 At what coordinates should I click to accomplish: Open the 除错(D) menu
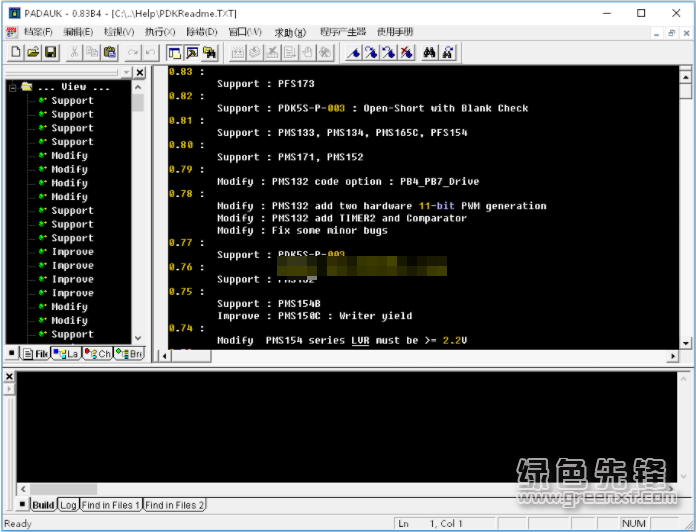[202, 32]
